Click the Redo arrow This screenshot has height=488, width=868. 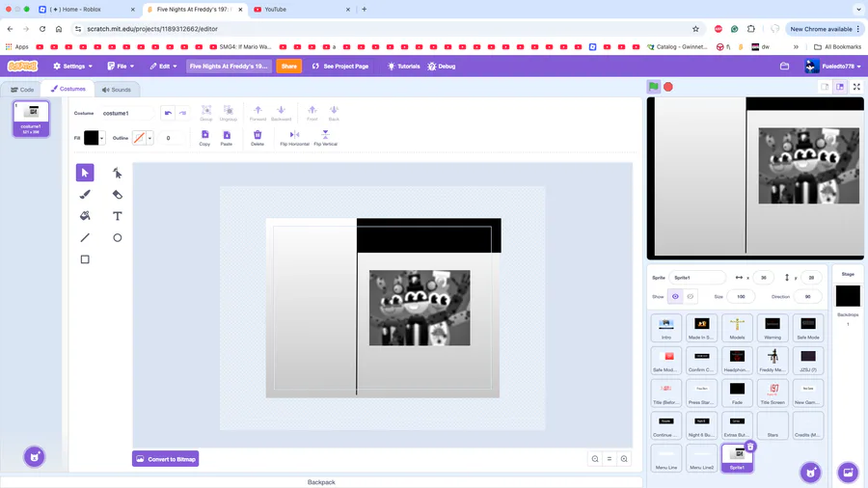point(182,113)
